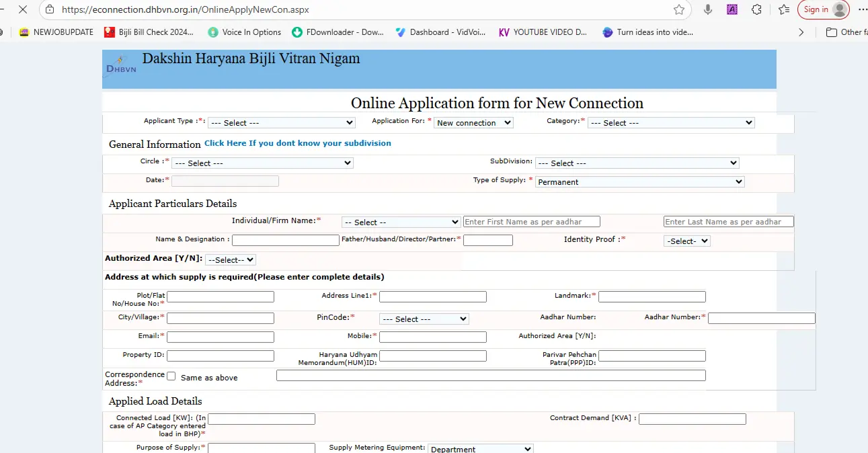Click the Voice In Options bookmark icon
Viewport: 868px width, 453px height.
[212, 32]
